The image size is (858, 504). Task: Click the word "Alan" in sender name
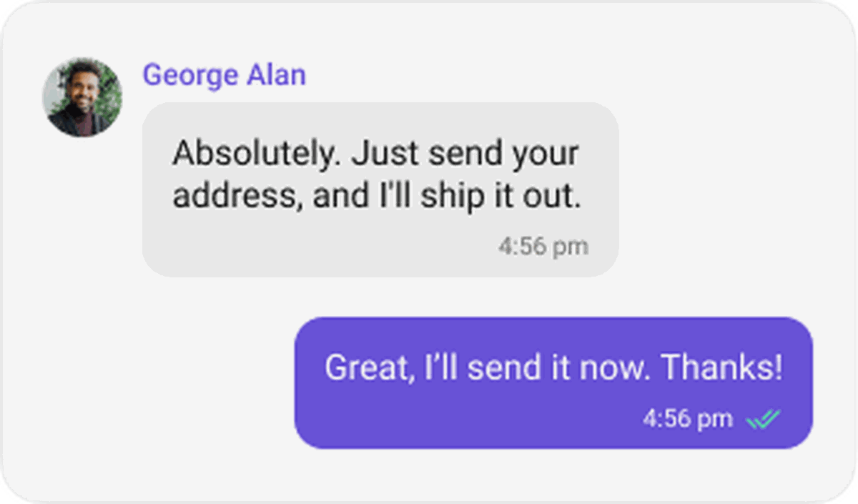(277, 74)
